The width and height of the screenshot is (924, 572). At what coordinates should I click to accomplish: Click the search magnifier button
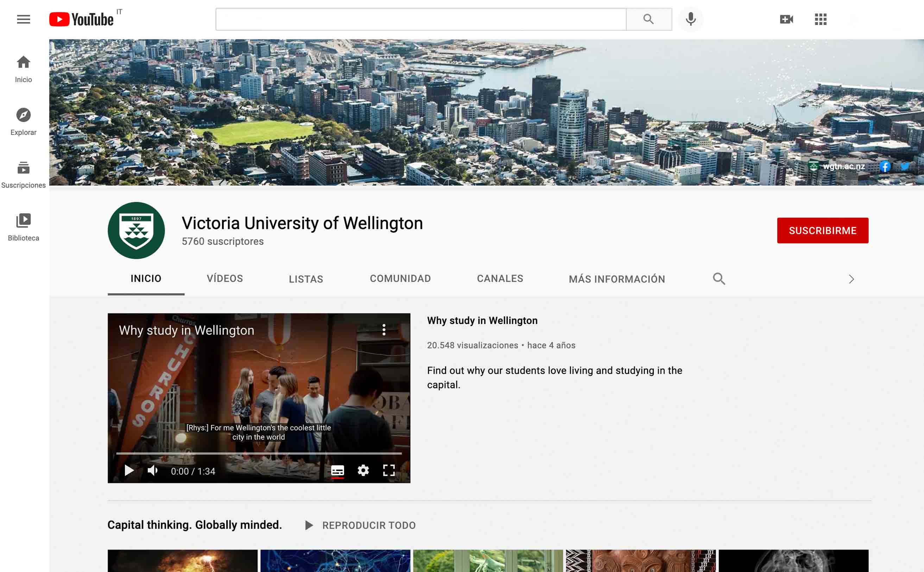648,19
